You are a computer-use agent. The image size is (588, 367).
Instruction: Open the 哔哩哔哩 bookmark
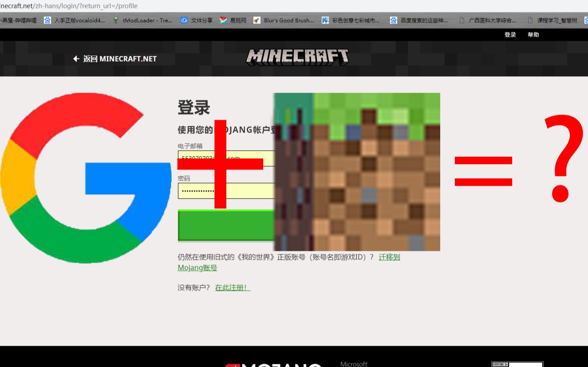(x=18, y=20)
